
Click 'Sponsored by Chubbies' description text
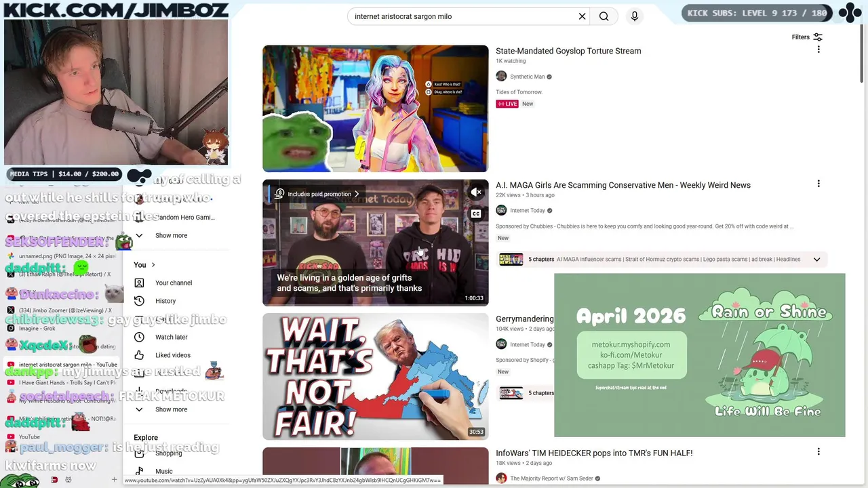[x=644, y=226]
